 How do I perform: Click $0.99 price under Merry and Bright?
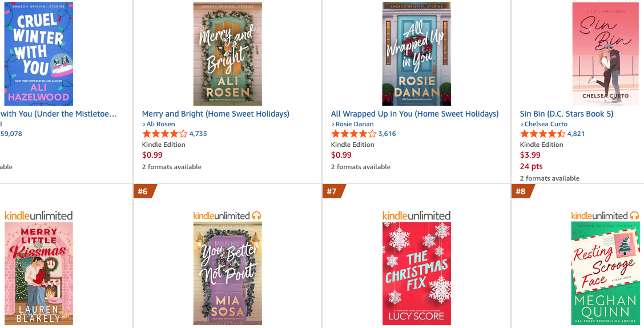[152, 155]
